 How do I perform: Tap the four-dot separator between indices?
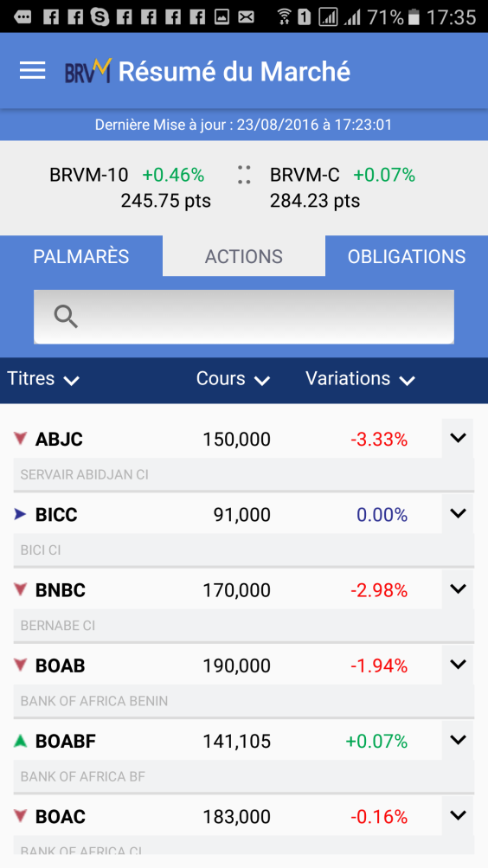244,175
